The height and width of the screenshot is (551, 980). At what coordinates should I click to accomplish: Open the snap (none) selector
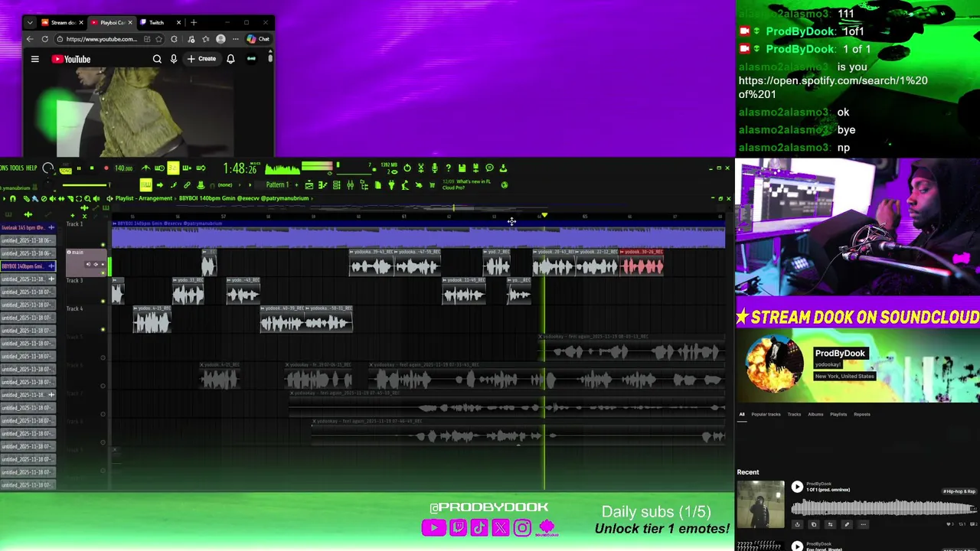pos(225,185)
